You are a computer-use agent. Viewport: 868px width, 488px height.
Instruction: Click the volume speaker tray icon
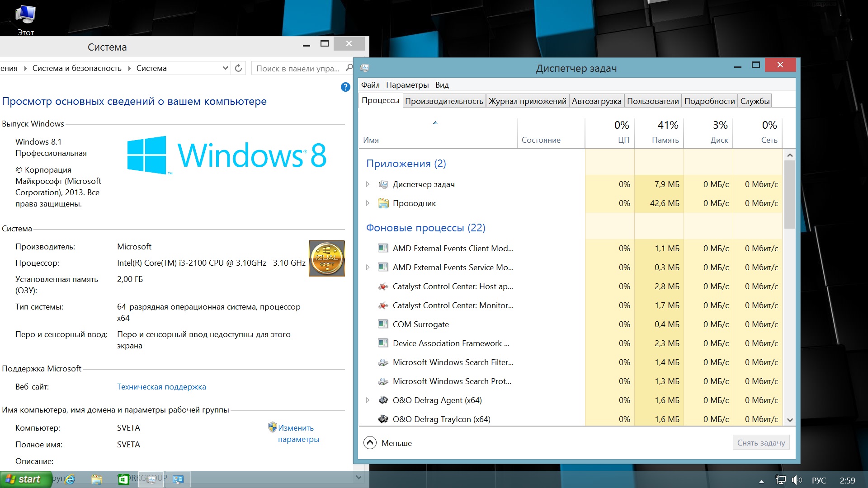point(797,480)
